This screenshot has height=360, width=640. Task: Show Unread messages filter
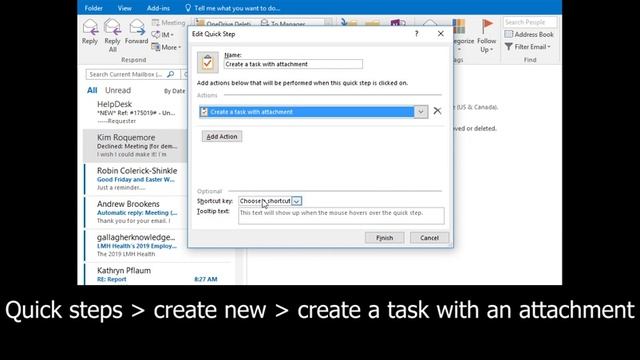click(x=118, y=90)
